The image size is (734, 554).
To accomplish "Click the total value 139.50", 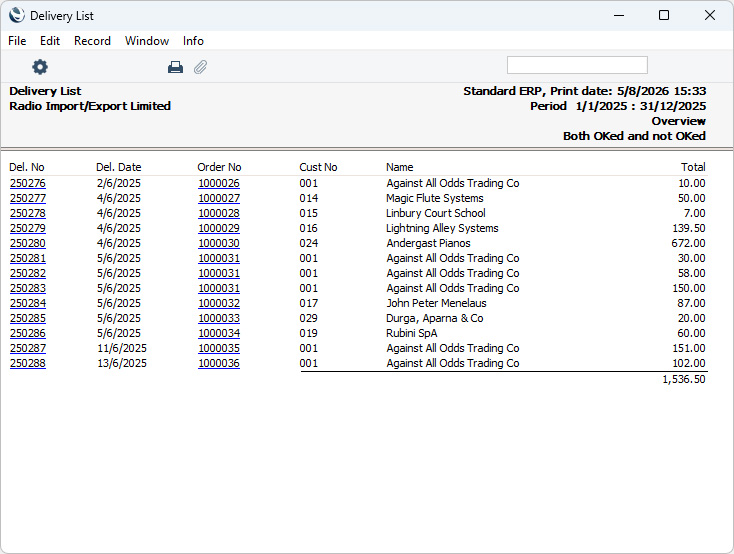I will (688, 228).
